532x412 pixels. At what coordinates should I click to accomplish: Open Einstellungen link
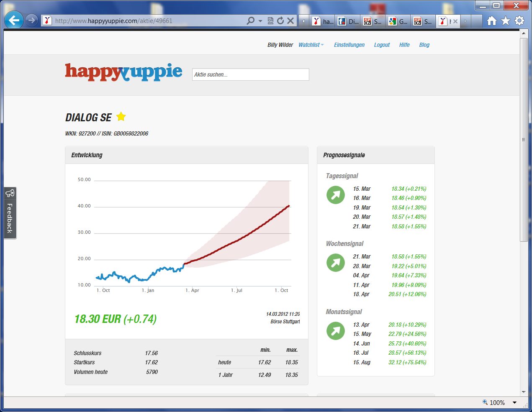pos(349,45)
